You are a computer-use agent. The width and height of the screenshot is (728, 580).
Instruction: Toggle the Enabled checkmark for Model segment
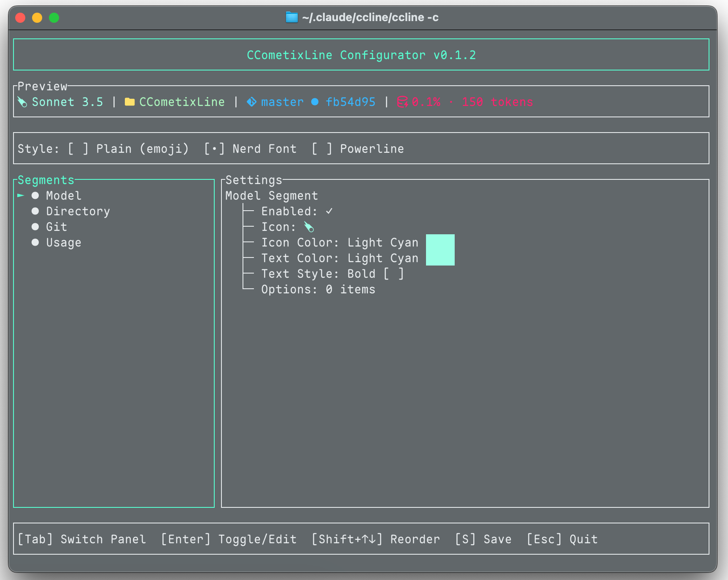(329, 211)
